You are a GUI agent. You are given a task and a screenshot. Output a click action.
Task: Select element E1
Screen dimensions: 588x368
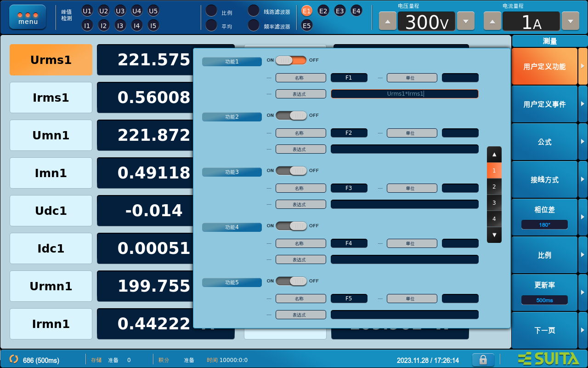point(307,11)
